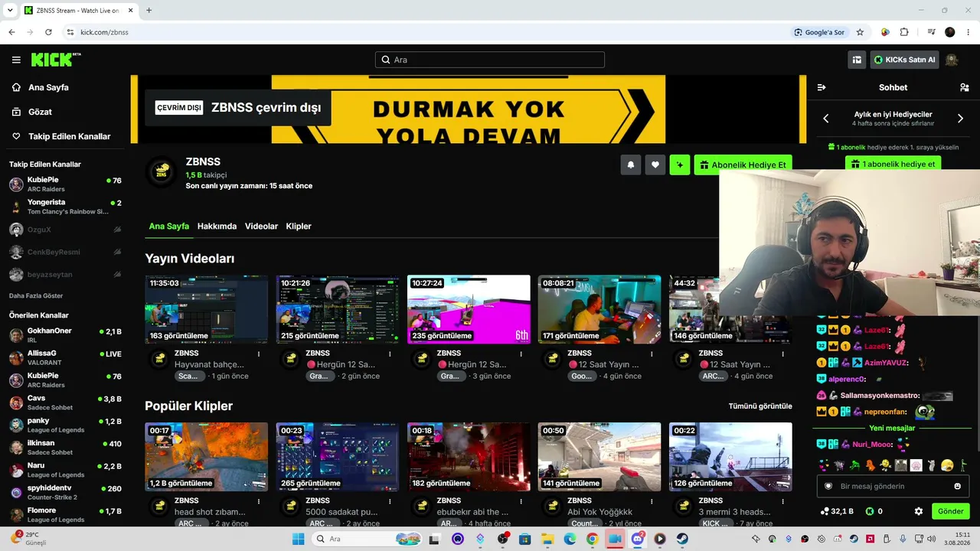Open Tümünü görüntüle clips link

pyautogui.click(x=760, y=406)
